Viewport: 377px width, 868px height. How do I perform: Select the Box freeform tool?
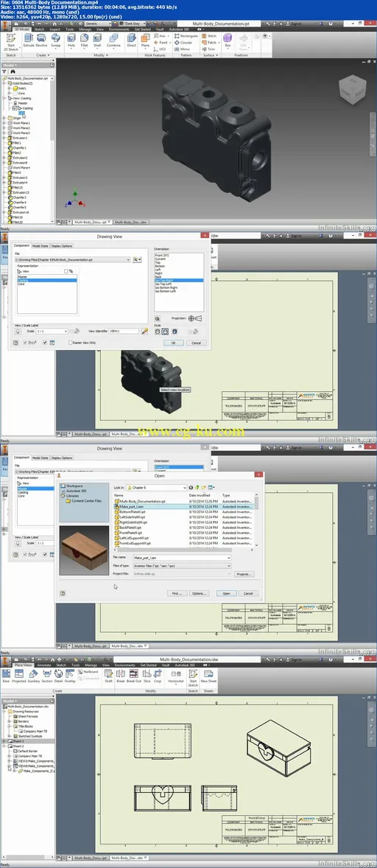pyautogui.click(x=228, y=41)
